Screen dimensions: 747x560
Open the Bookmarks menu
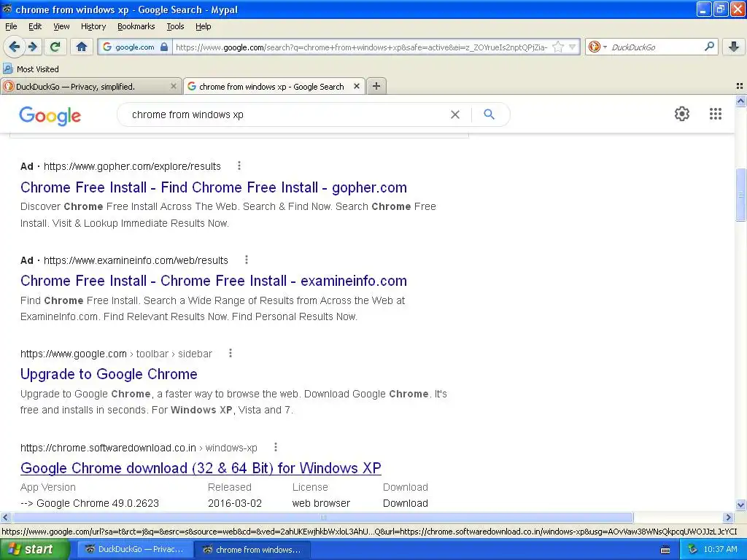point(136,26)
